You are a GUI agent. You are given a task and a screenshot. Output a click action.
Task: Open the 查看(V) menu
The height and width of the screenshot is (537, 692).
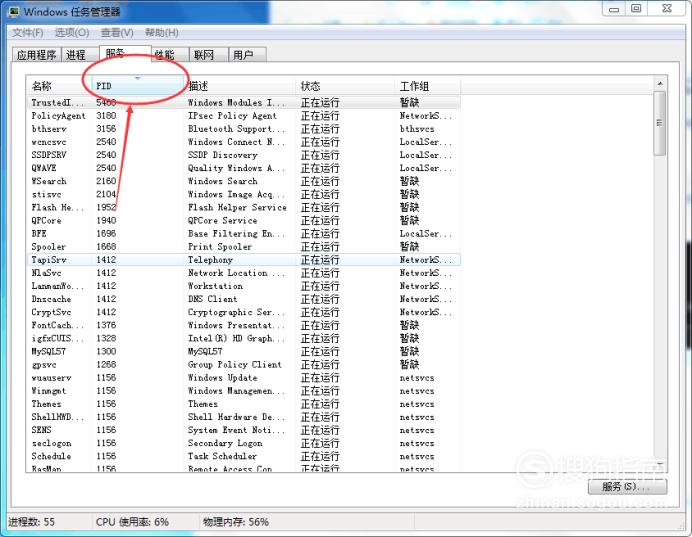tap(117, 33)
